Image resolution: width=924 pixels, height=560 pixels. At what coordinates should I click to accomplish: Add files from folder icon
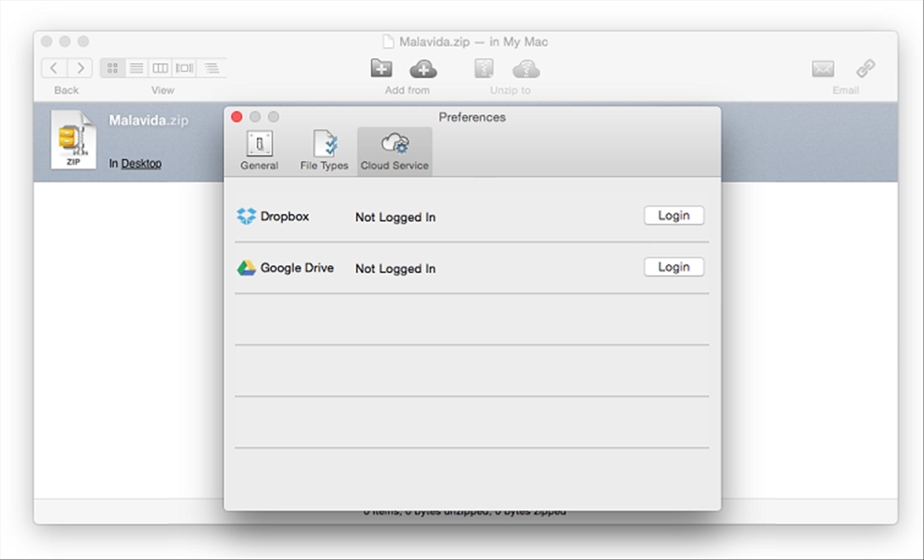(x=381, y=68)
